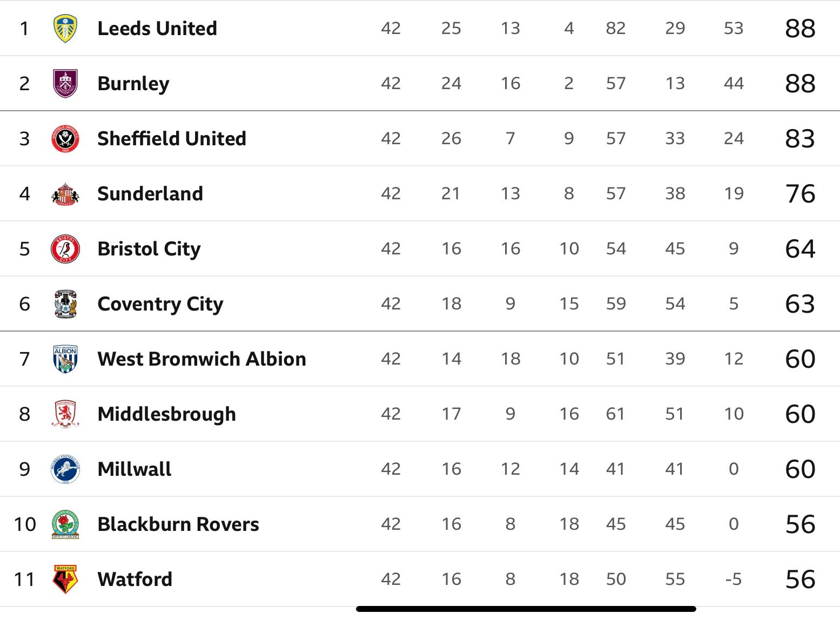Click the Bristol City robin badge
Screen dimensions: 840x620
65,249
